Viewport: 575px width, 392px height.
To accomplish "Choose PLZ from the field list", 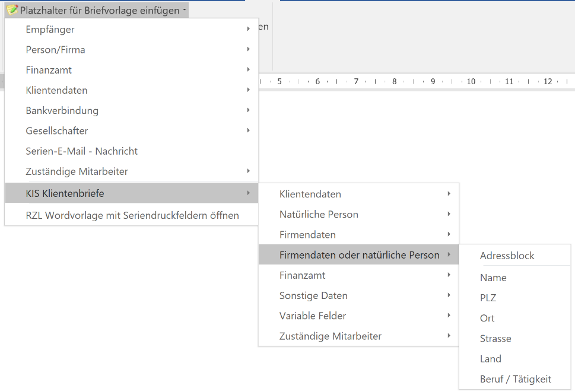I will 488,298.
